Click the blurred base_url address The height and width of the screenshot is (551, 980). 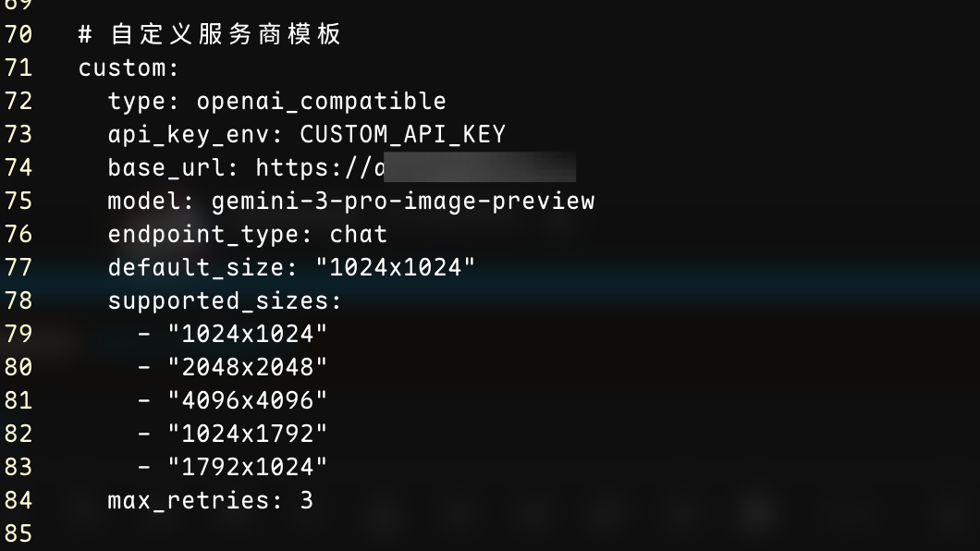click(480, 167)
